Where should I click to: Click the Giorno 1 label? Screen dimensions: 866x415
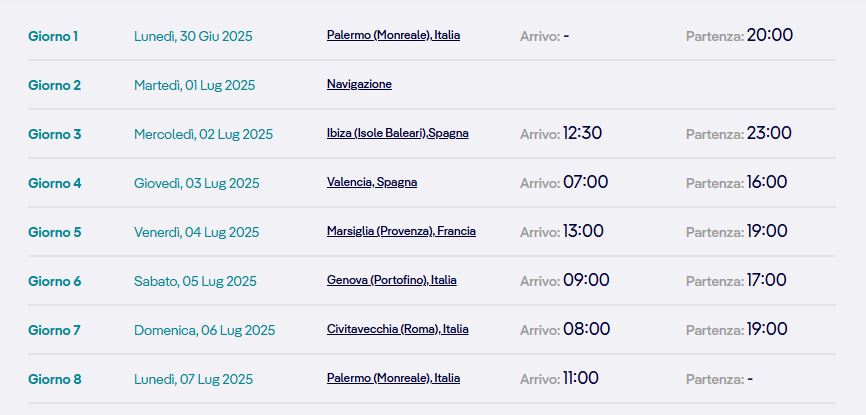(53, 36)
